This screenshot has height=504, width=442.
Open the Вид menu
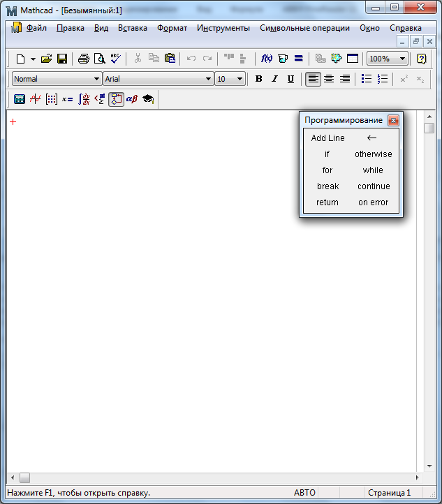point(101,28)
